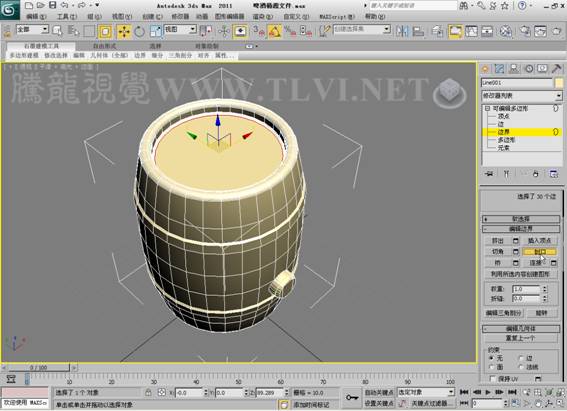The height and width of the screenshot is (411, 567).
Task: Click the 插入顶点 button
Action: pyautogui.click(x=540, y=241)
